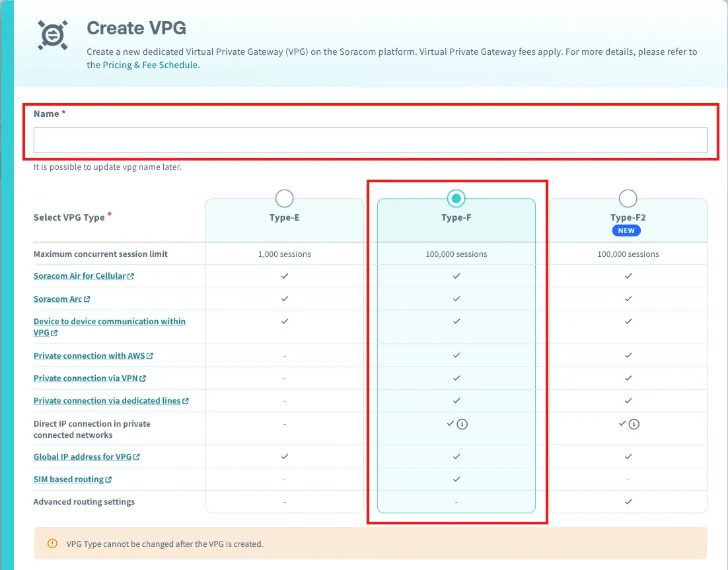Click Type-E checkmark for Soracom Air for Cellular
Screen dimensions: 728x570
point(285,276)
